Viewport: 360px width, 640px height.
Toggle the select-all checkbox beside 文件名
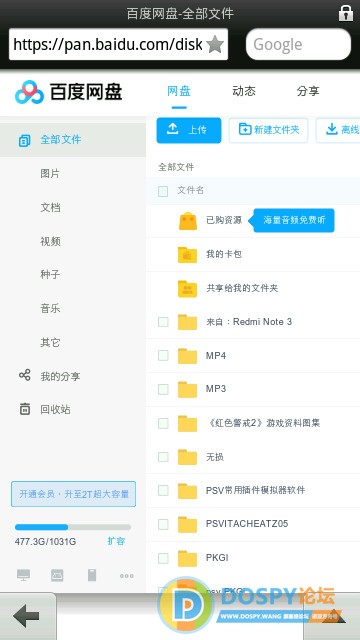coord(163,191)
